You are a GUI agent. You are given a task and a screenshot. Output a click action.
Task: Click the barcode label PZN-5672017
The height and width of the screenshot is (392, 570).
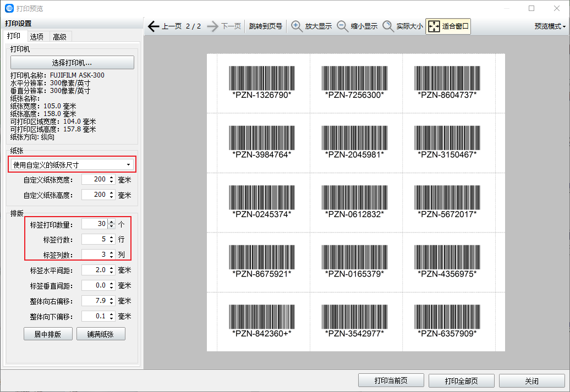point(447,202)
